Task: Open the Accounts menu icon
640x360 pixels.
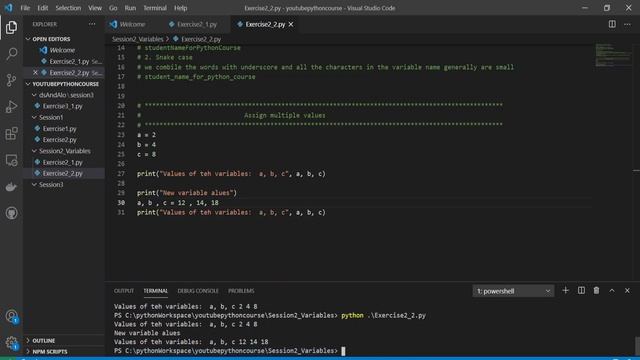Action: click(x=11, y=316)
